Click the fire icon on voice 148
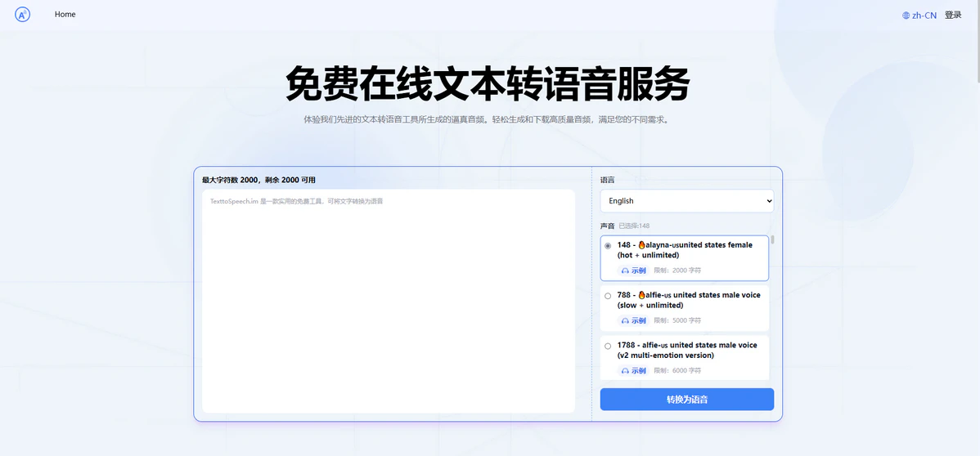 [642, 245]
